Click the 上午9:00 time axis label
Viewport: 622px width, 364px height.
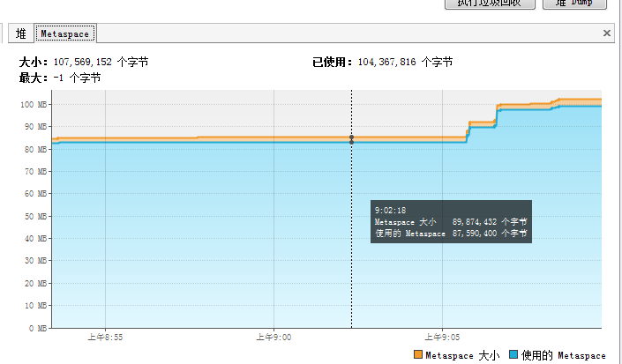274,338
